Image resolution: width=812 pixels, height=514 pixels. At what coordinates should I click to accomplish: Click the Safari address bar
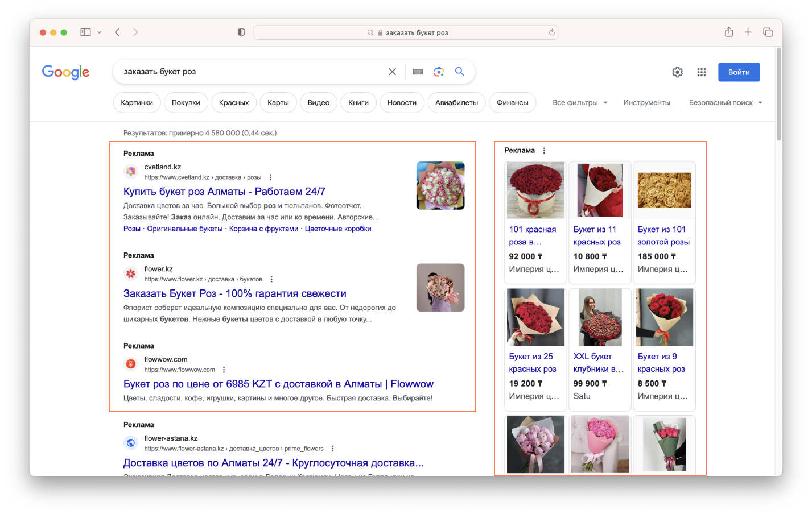click(x=406, y=32)
